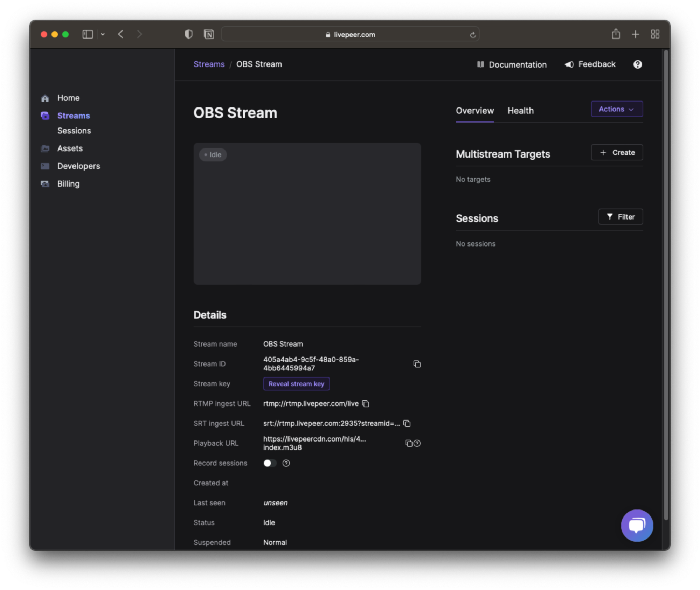Toggle the Record sessions switch

(270, 463)
